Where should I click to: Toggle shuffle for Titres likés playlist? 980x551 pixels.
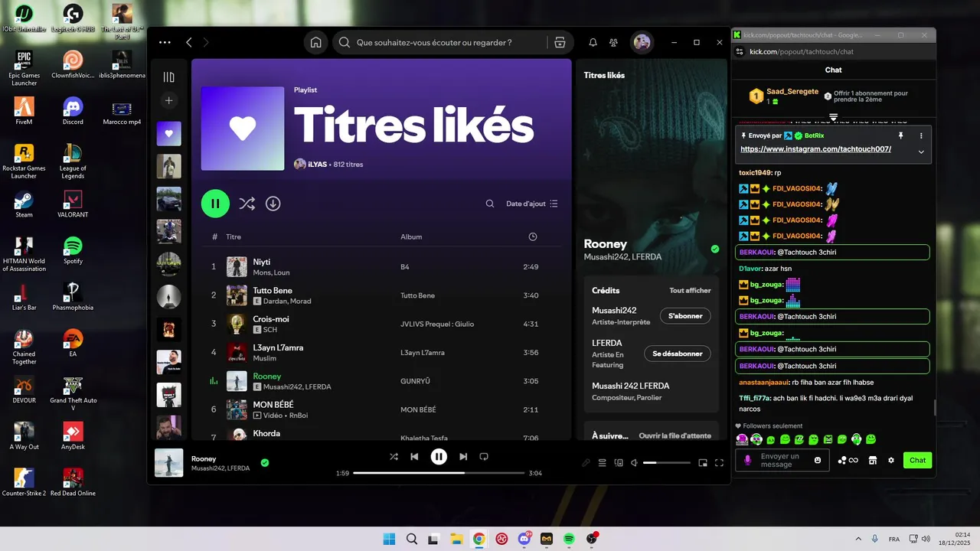tap(247, 204)
